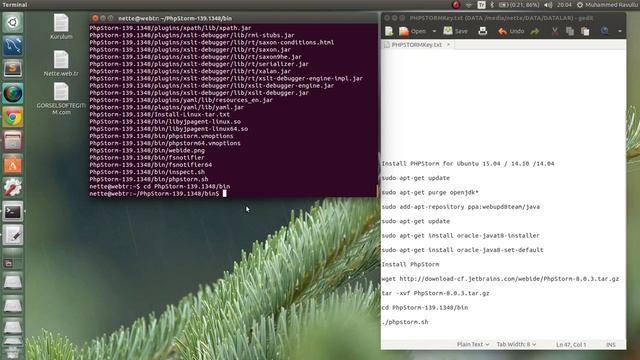Toggle the INS insert mode indicator
The image size is (640, 360).
click(x=611, y=345)
